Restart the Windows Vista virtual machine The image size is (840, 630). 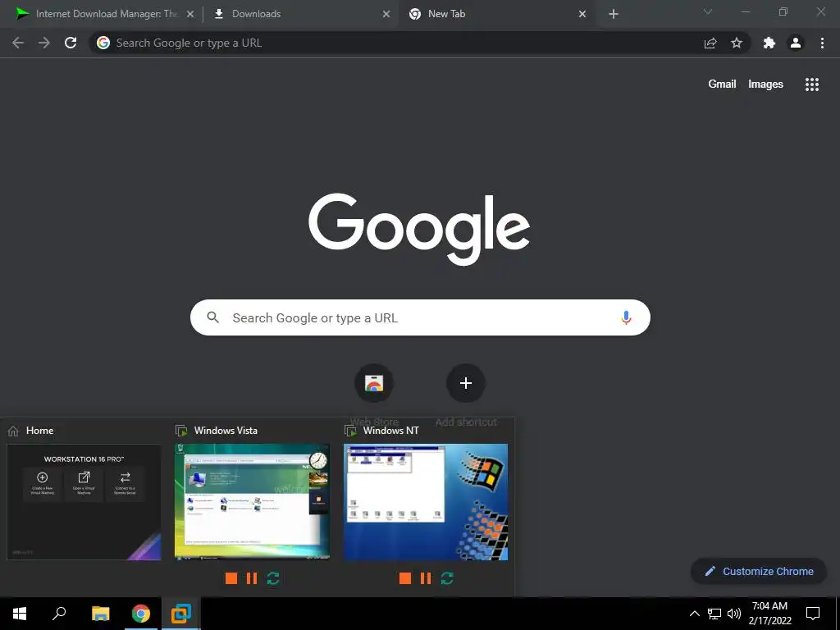pos(273,578)
